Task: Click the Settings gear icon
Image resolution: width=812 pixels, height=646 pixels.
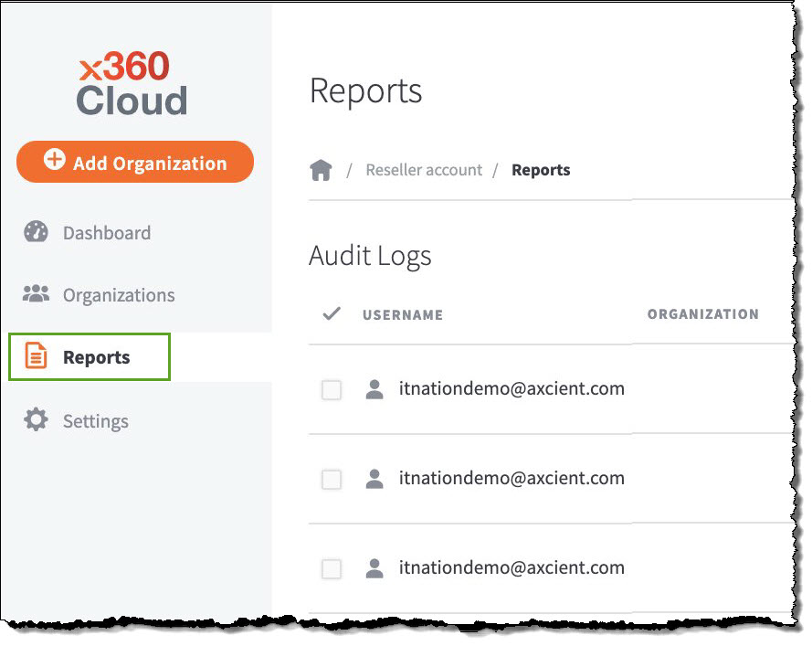Action: [x=35, y=420]
